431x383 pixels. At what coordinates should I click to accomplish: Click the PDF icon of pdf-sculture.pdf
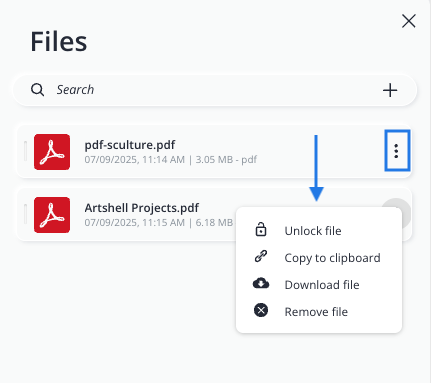(x=52, y=152)
